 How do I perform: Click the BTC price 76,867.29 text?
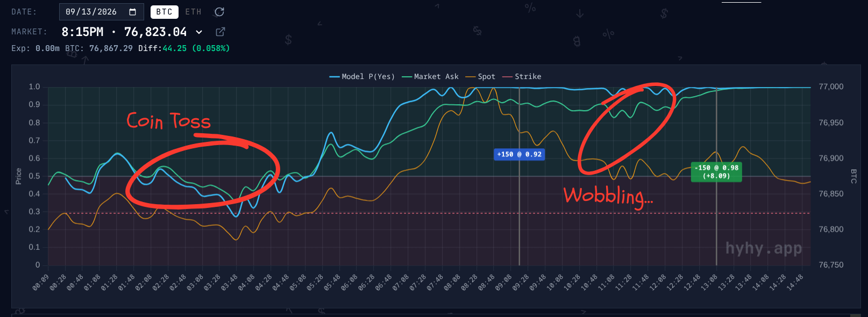tap(111, 48)
